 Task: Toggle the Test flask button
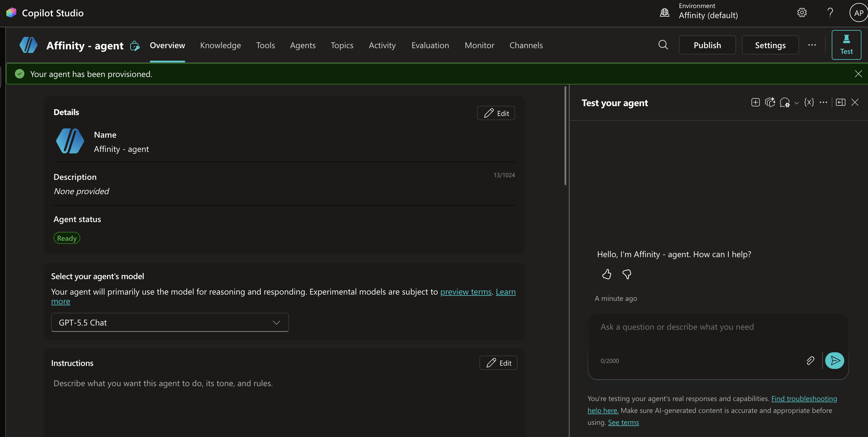tap(846, 45)
